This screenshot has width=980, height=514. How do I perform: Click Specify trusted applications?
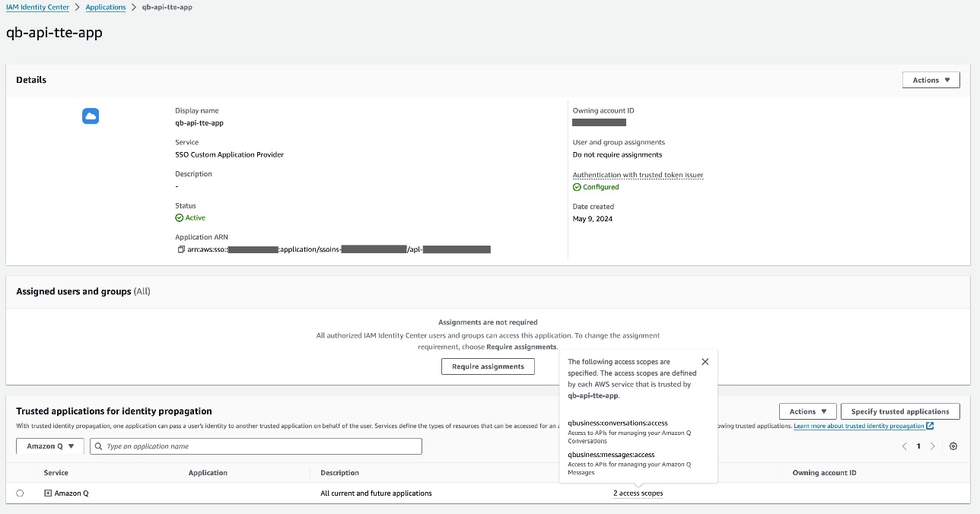pos(900,411)
